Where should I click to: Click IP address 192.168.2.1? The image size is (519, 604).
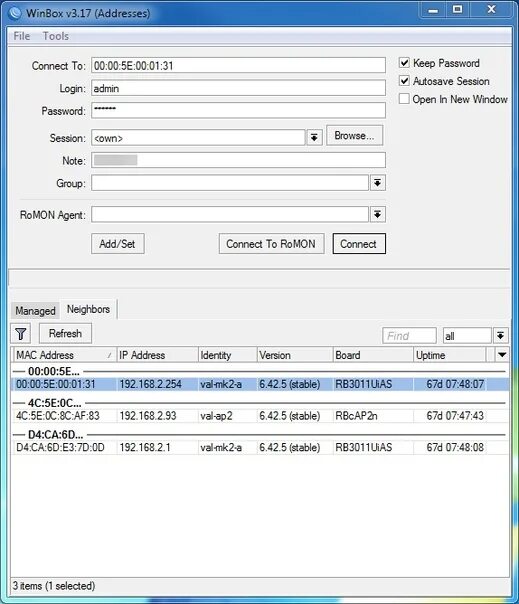point(144,447)
